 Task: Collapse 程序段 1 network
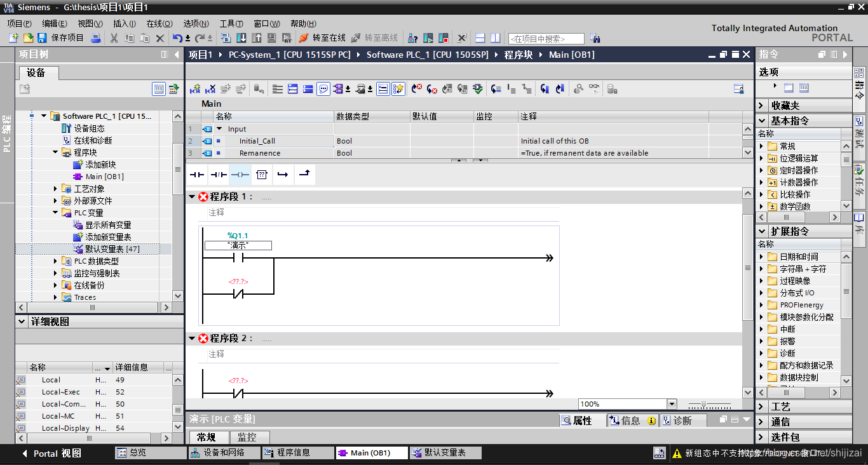pos(192,197)
